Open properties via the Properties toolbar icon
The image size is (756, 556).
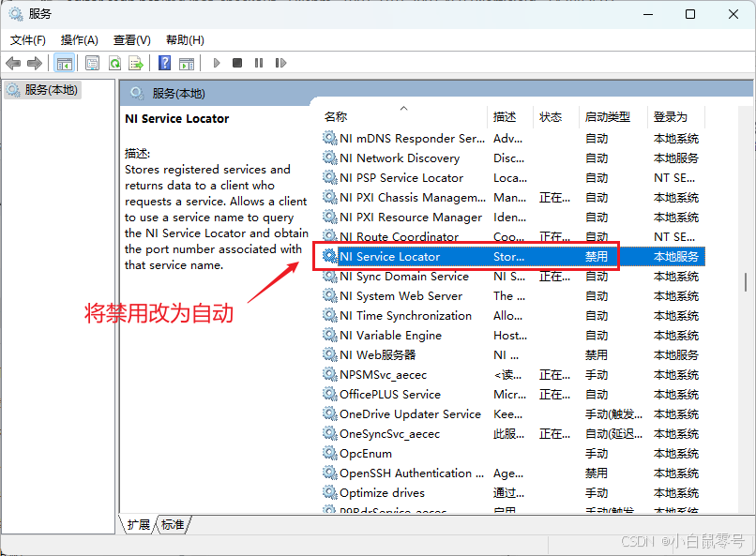(x=91, y=63)
